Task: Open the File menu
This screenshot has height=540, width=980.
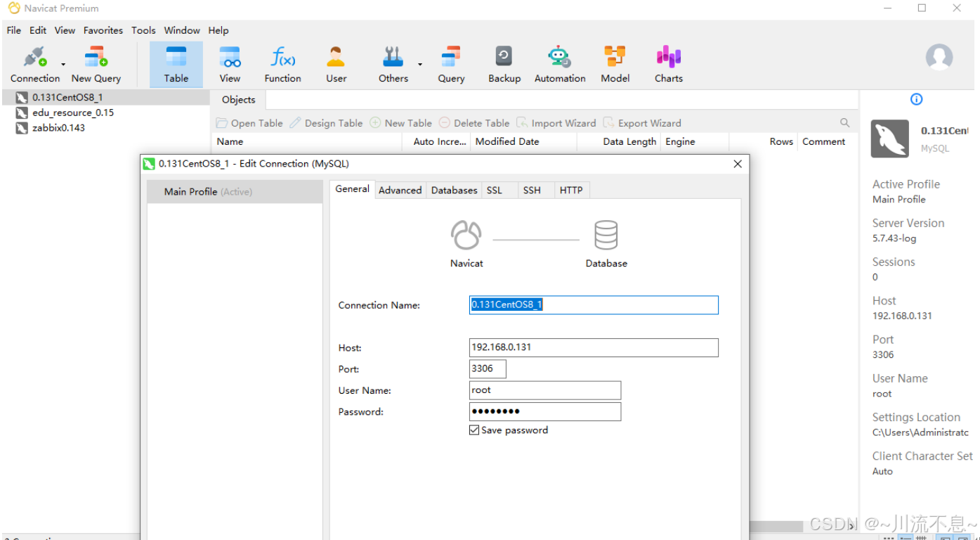Action: 14,30
